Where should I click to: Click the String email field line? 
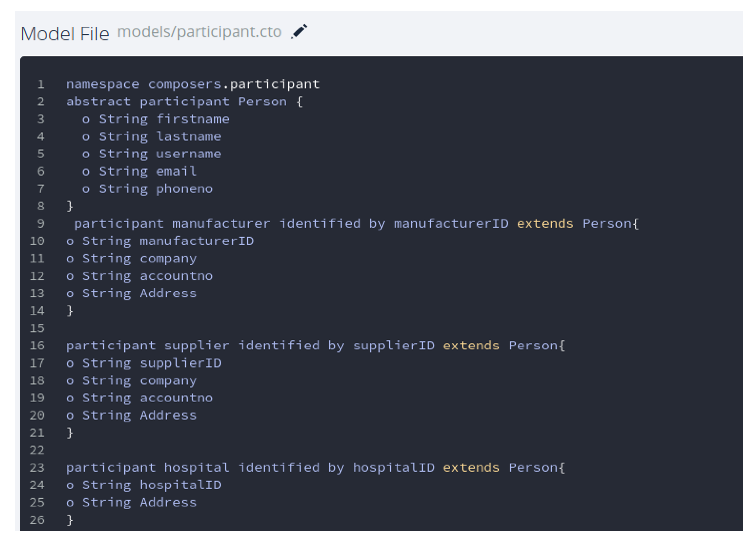click(139, 171)
